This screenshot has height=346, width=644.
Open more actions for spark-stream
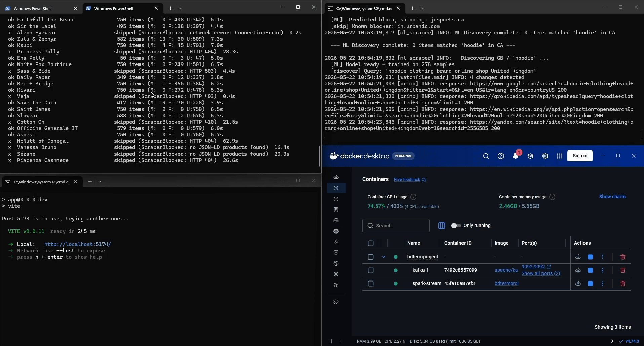pos(602,284)
